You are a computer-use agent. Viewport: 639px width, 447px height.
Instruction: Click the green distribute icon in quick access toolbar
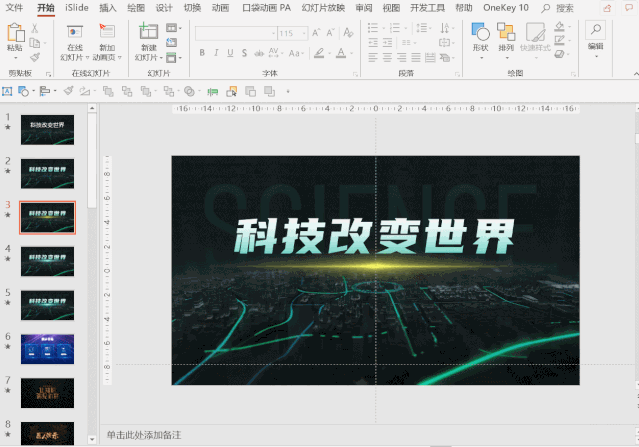coord(212,92)
